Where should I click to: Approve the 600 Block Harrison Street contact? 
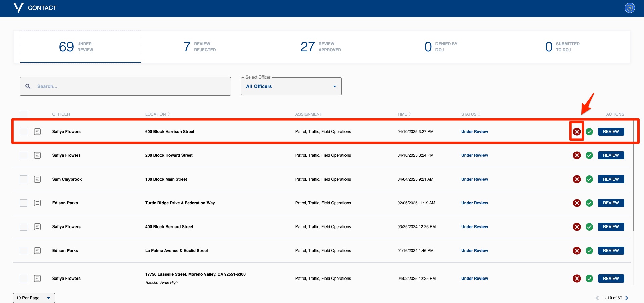point(589,132)
